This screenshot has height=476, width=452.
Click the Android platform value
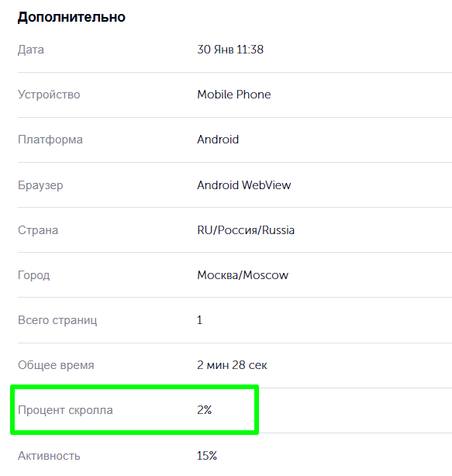coord(218,140)
